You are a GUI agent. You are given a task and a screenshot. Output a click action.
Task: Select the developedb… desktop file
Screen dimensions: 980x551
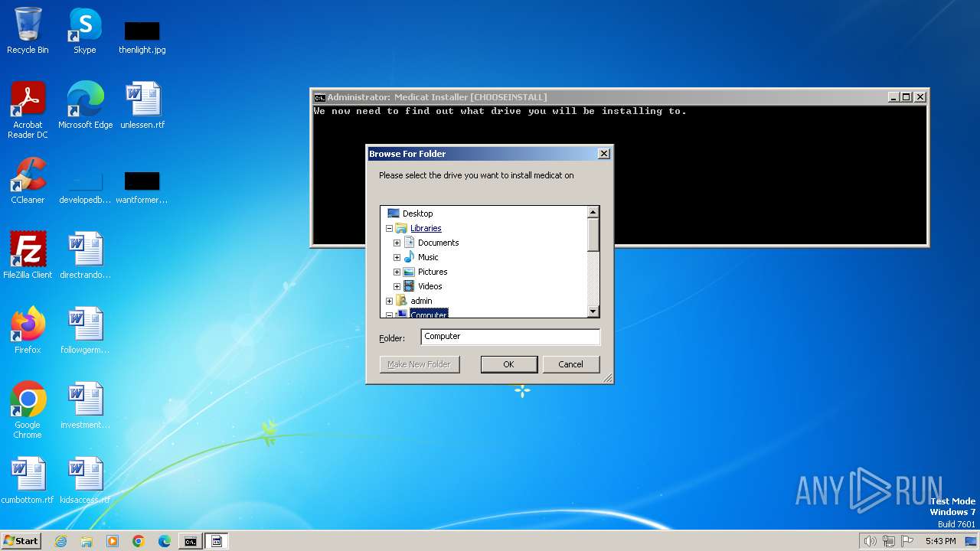point(85,186)
